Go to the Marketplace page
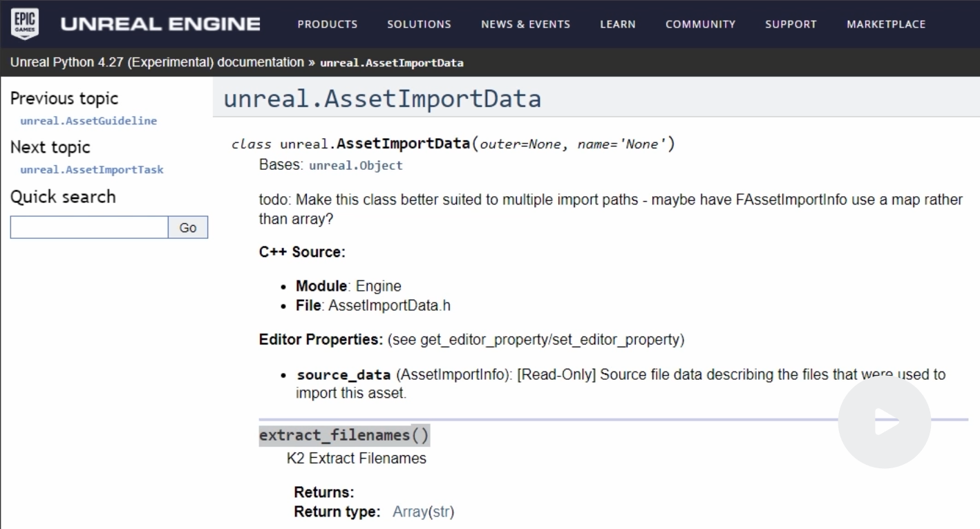The width and height of the screenshot is (980, 529). point(885,24)
